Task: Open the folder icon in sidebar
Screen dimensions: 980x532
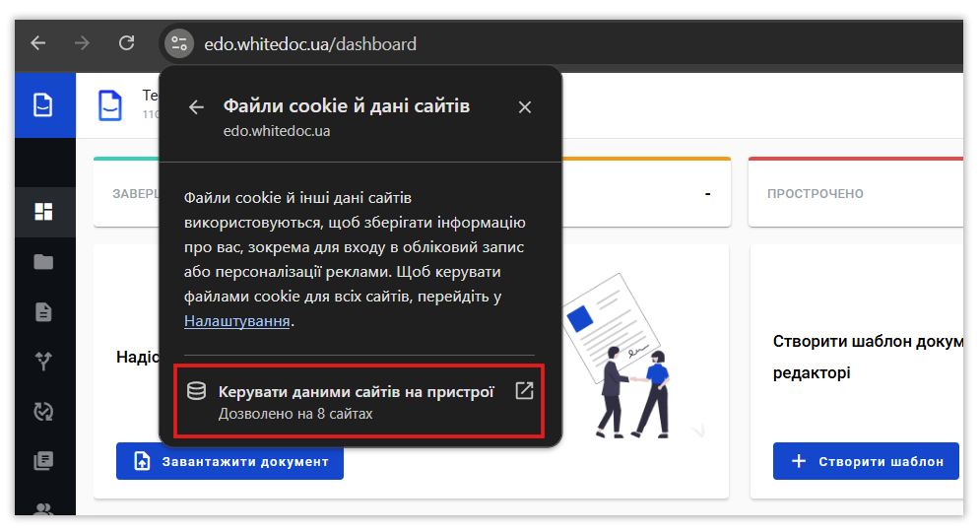Action: click(43, 262)
